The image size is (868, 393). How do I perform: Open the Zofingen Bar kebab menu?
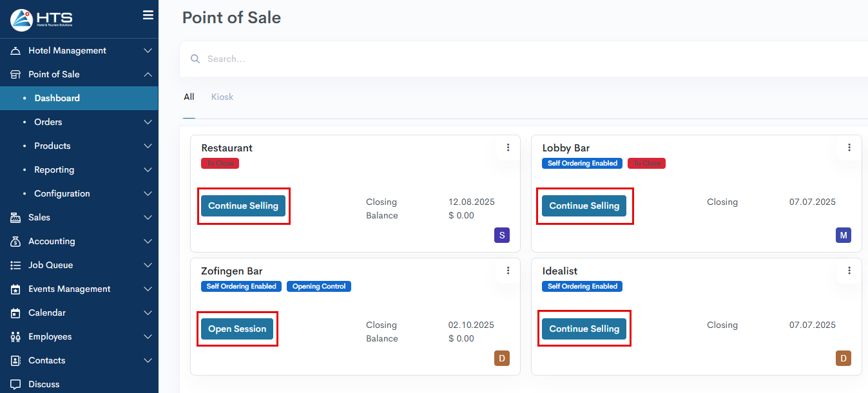(x=508, y=271)
